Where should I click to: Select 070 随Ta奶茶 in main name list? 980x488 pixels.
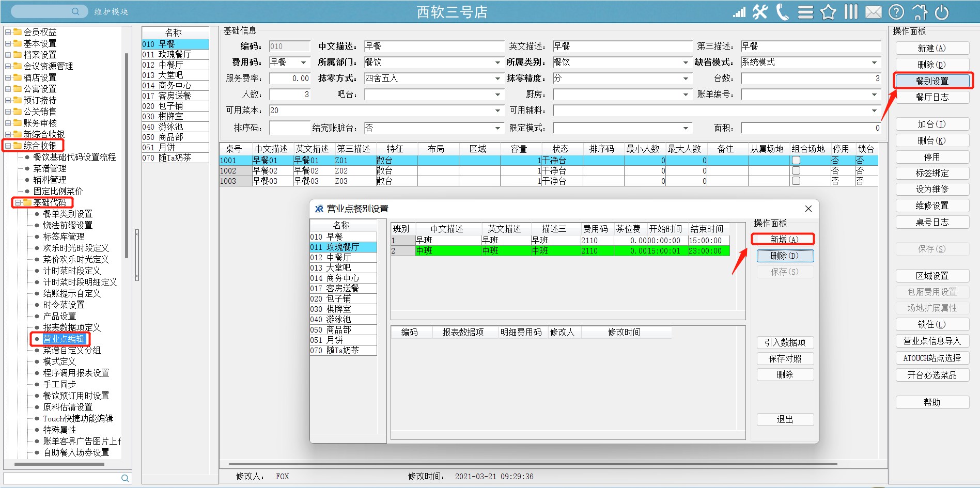pyautogui.click(x=175, y=158)
